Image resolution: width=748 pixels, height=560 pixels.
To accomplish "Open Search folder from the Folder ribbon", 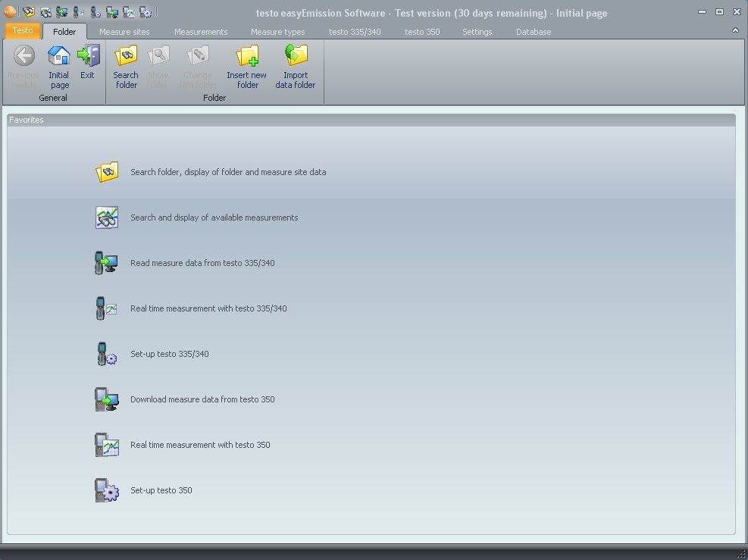I will coord(125,64).
